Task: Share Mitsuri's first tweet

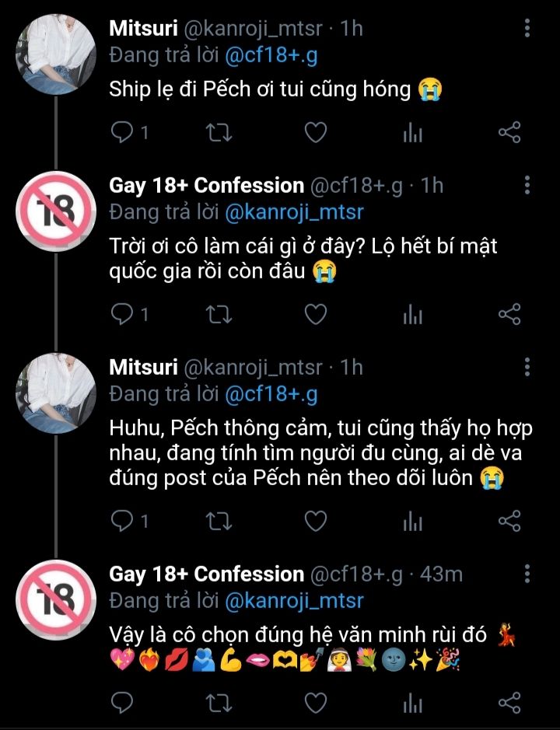Action: (x=509, y=133)
